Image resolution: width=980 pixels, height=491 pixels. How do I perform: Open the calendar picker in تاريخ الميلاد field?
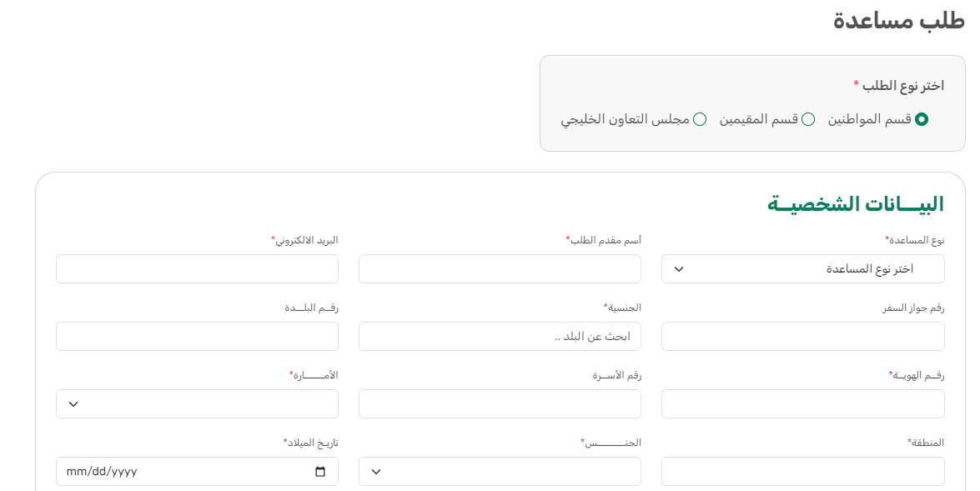(x=320, y=472)
